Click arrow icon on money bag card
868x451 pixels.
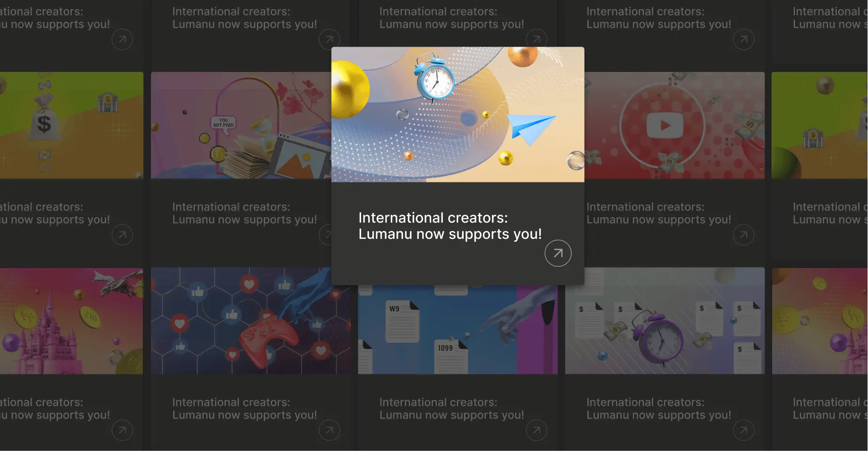[122, 235]
